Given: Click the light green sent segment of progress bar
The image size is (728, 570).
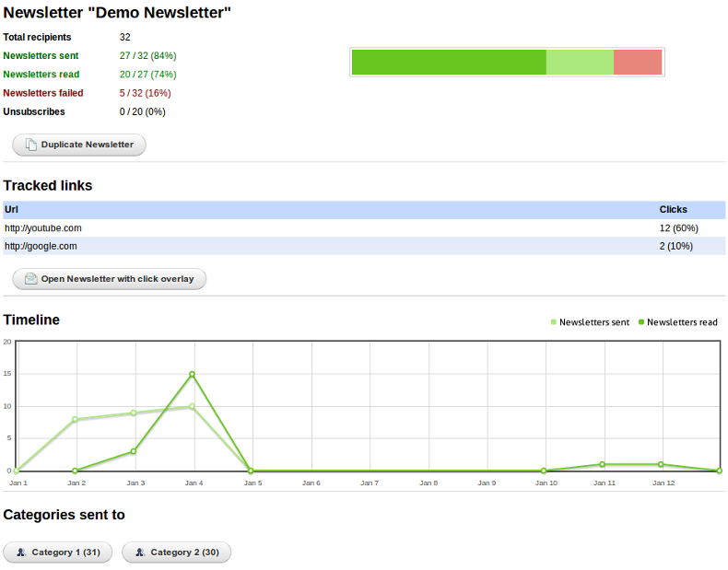Looking at the screenshot, I should tap(580, 62).
